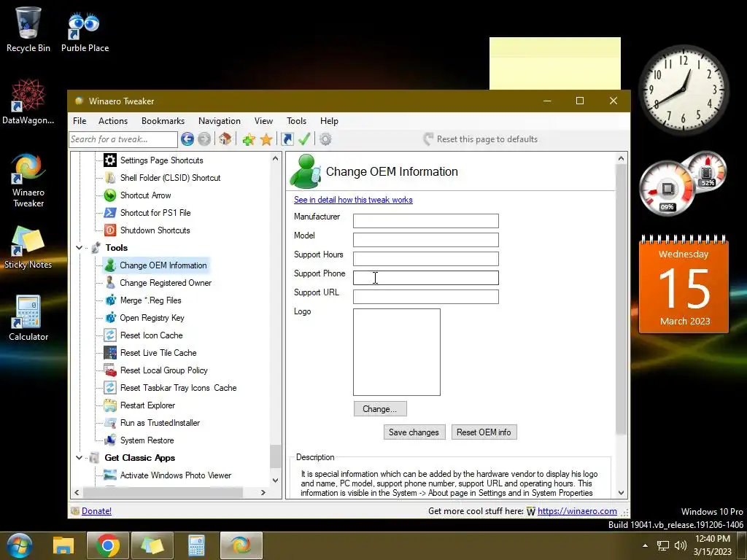The height and width of the screenshot is (560, 747).
Task: Open the Recycle Bin desktop icon
Action: 28,29
